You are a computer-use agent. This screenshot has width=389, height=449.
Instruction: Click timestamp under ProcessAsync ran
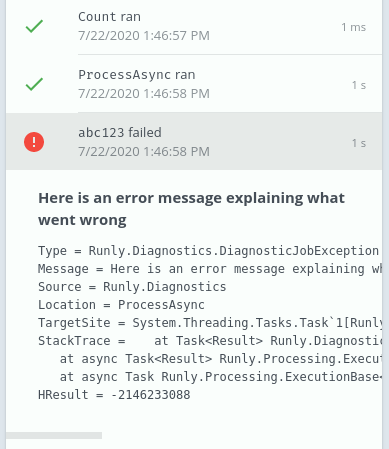(x=144, y=93)
